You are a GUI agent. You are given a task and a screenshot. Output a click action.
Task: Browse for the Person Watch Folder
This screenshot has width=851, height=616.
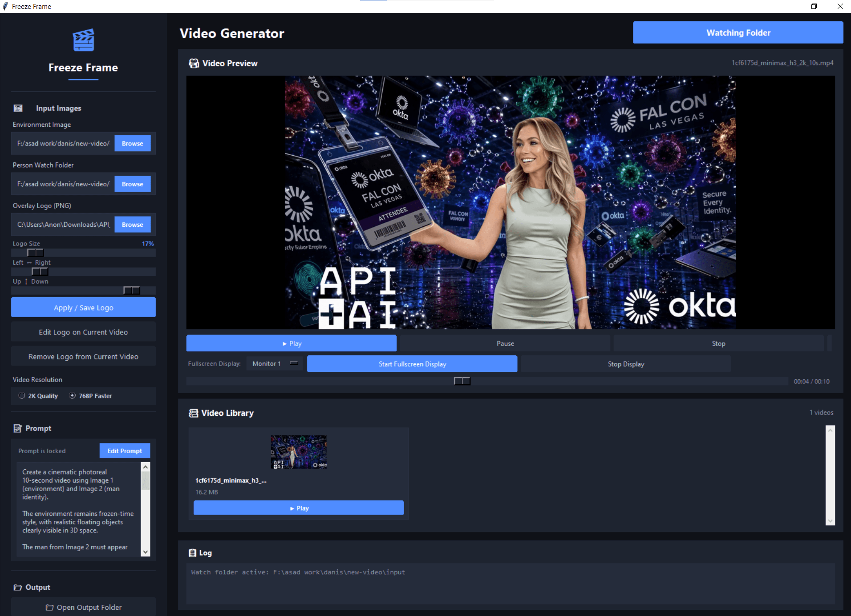[133, 184]
